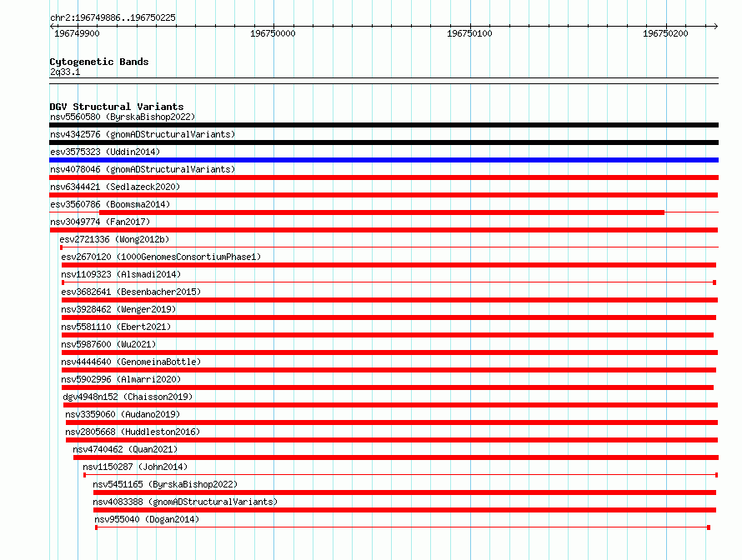This screenshot has width=742, height=560.
Task: Click the 196750100 ruler position
Action: coord(469,33)
